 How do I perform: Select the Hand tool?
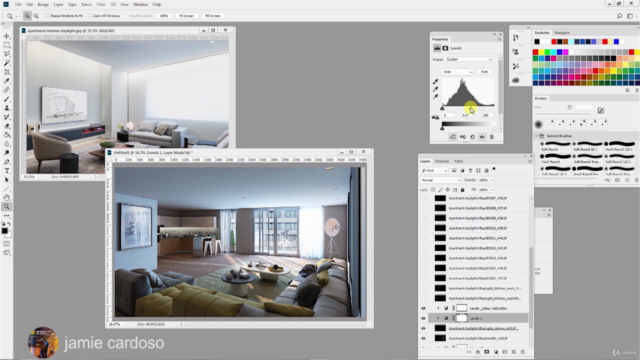pyautogui.click(x=7, y=198)
